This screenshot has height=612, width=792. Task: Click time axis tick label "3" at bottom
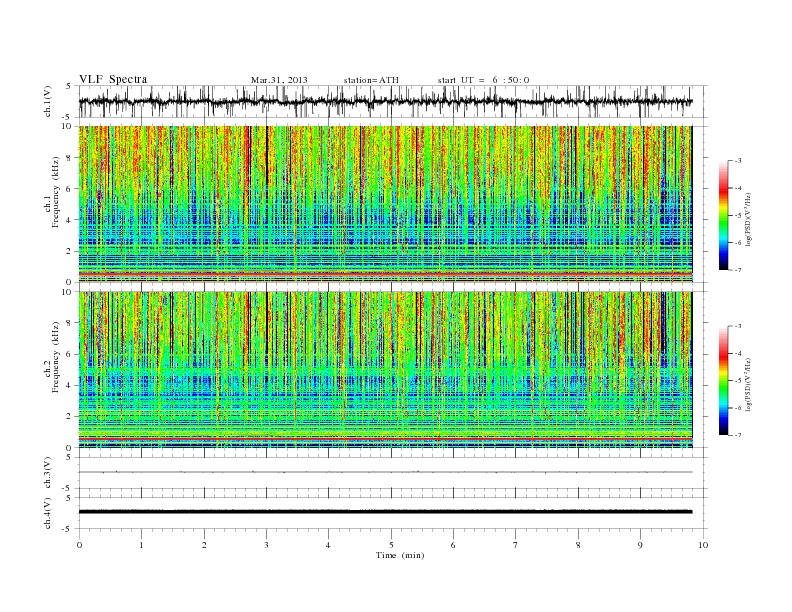pos(266,545)
